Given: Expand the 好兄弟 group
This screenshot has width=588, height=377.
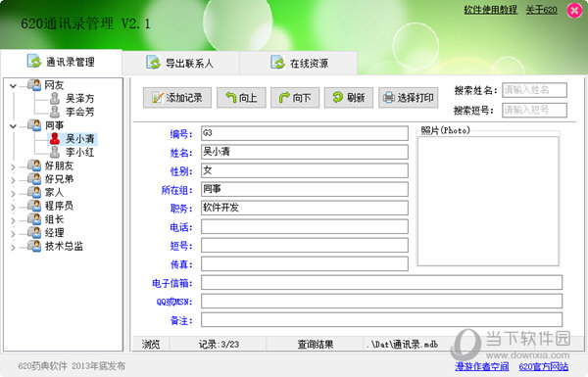Looking at the screenshot, I should 13,180.
